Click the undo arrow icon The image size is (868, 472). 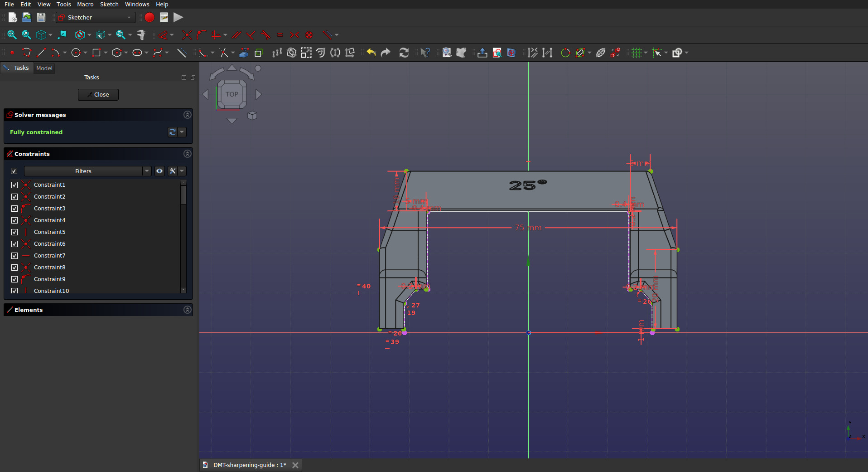(371, 53)
